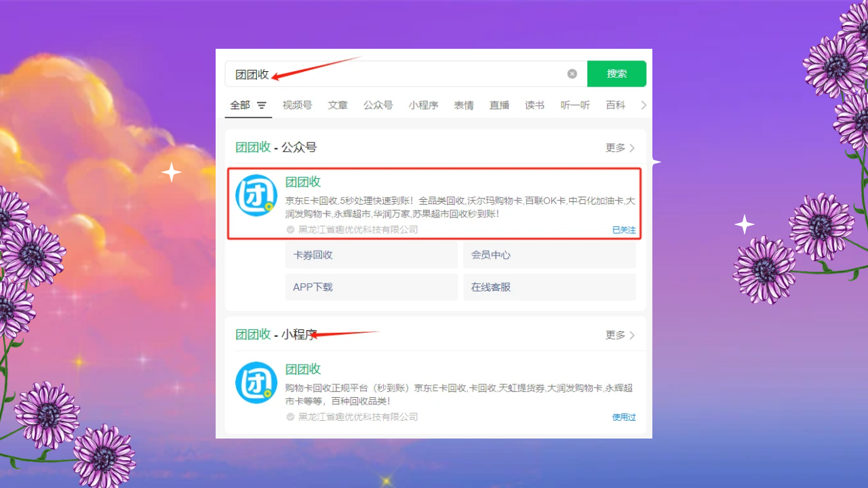This screenshot has height=488, width=868.
Task: Switch to the 直播 tab
Action: (499, 105)
